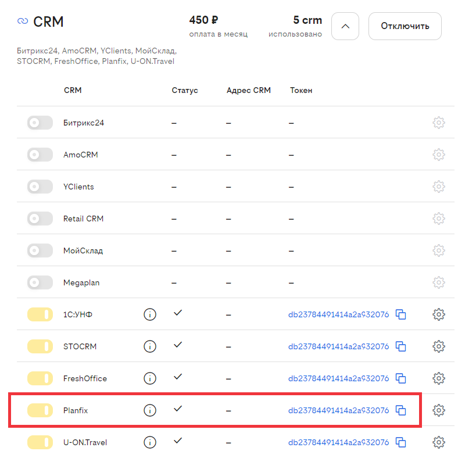Open settings gear for 1С:УНФ row
The width and height of the screenshot is (458, 476).
(439, 314)
